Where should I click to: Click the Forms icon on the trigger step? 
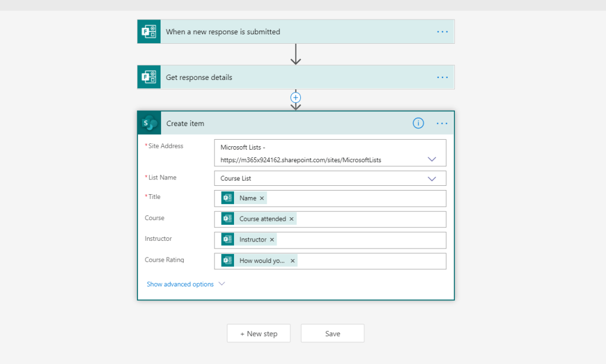click(x=149, y=32)
